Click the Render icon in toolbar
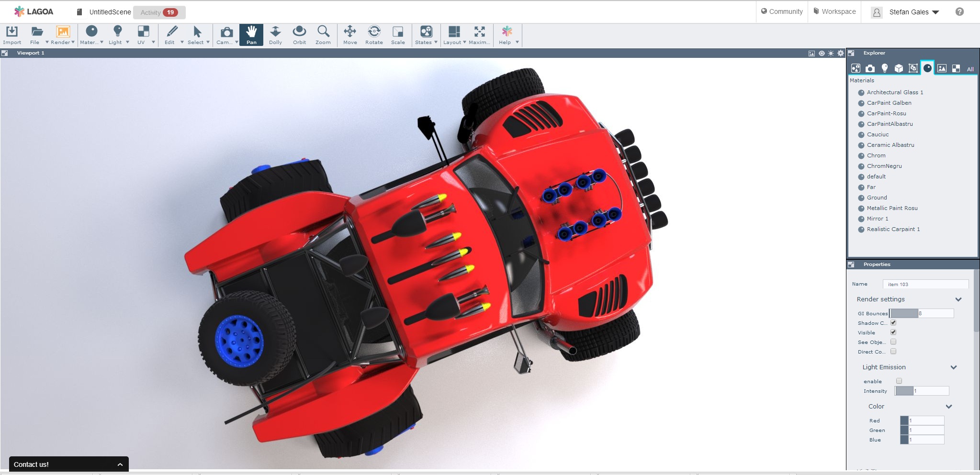The image size is (980, 475). tap(63, 32)
